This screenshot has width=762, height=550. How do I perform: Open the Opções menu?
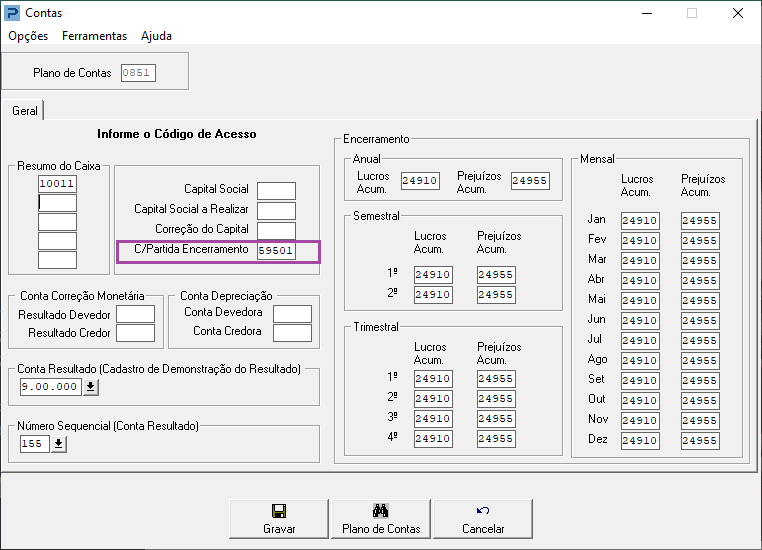click(28, 36)
